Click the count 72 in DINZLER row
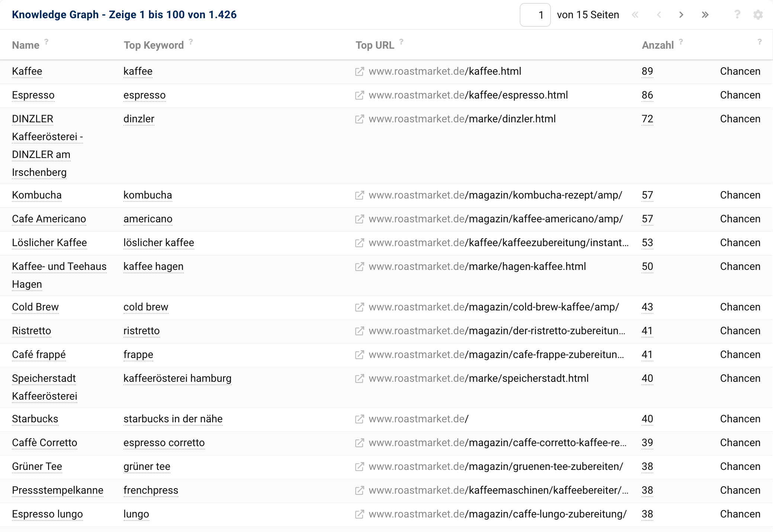This screenshot has width=773, height=532. tap(647, 119)
